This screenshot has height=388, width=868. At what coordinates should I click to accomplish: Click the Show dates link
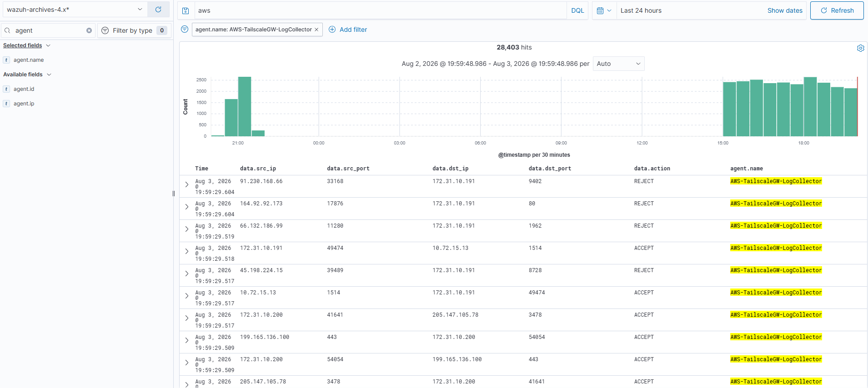click(x=785, y=10)
